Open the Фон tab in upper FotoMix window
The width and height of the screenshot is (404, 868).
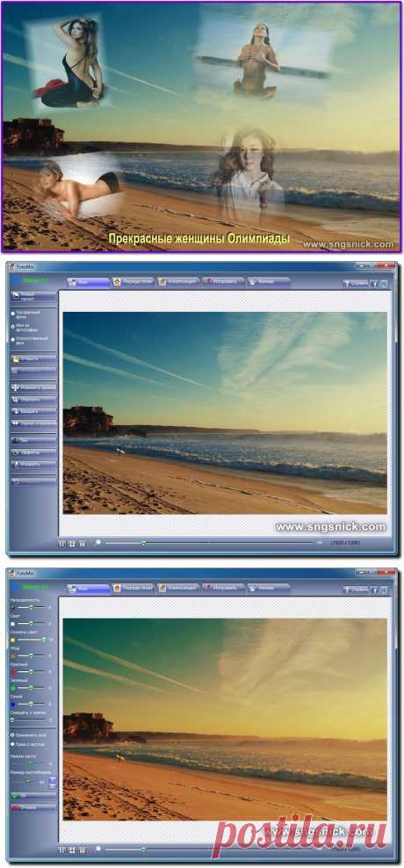(x=89, y=282)
